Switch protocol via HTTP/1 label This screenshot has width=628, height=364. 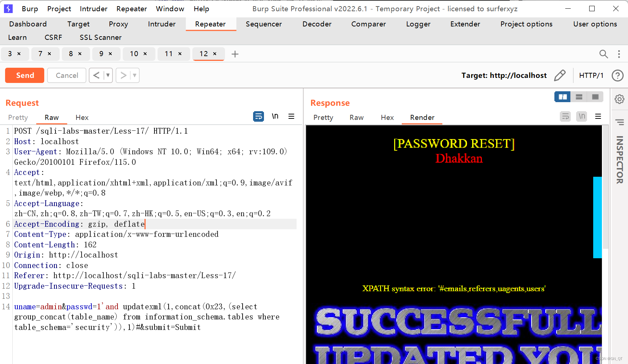pyautogui.click(x=591, y=75)
